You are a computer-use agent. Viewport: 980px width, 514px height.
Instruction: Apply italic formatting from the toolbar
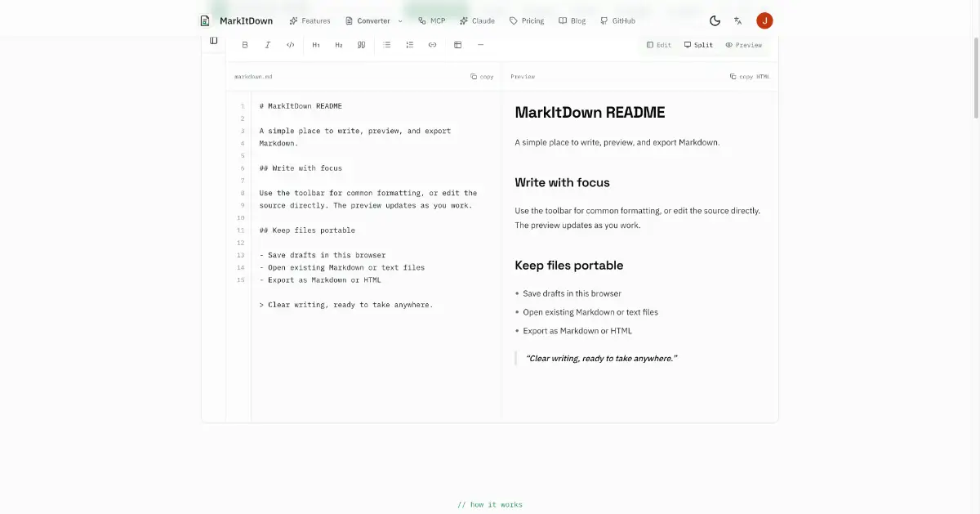(x=267, y=45)
